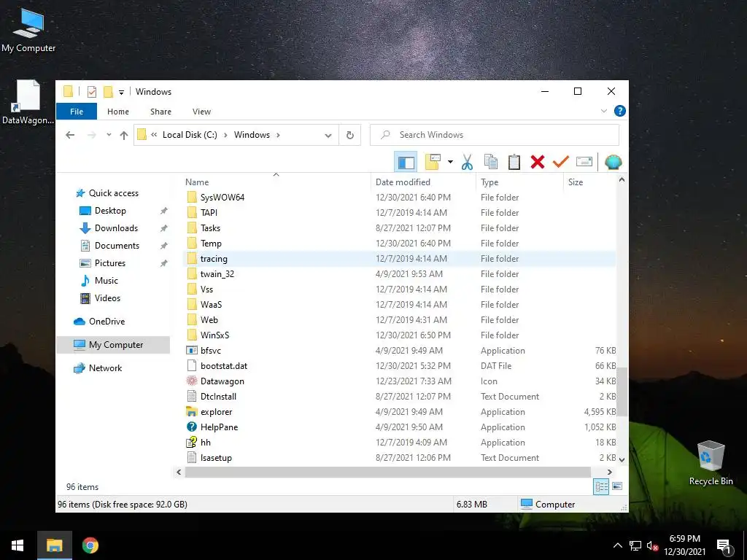The image size is (747, 560).
Task: Switch to Large icons view button
Action: (617, 486)
